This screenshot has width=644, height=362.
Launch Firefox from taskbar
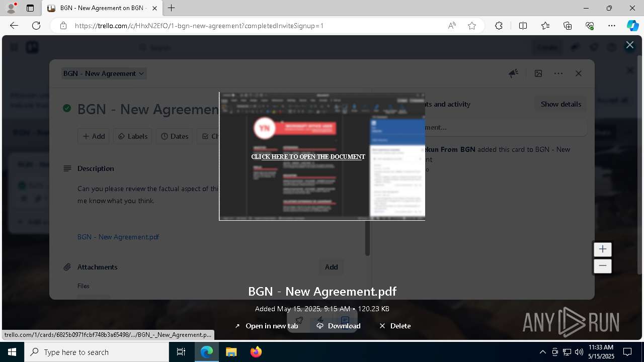256,352
